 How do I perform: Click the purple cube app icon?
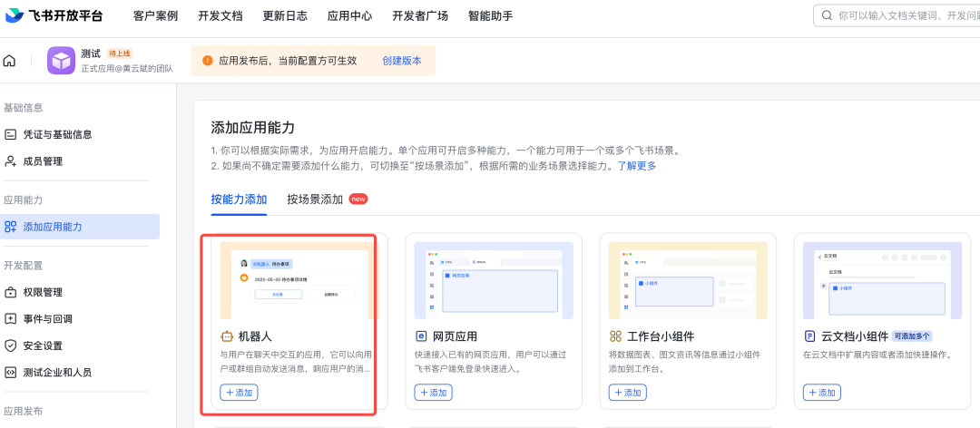pyautogui.click(x=62, y=61)
